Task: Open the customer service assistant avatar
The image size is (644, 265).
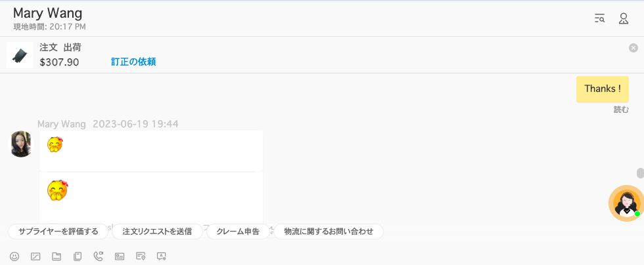Action: (626, 203)
